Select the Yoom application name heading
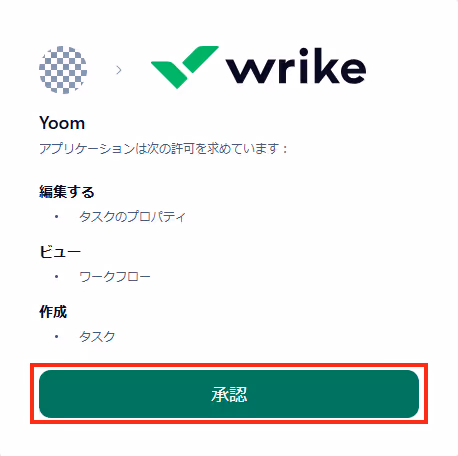The height and width of the screenshot is (456, 458). 62,123
